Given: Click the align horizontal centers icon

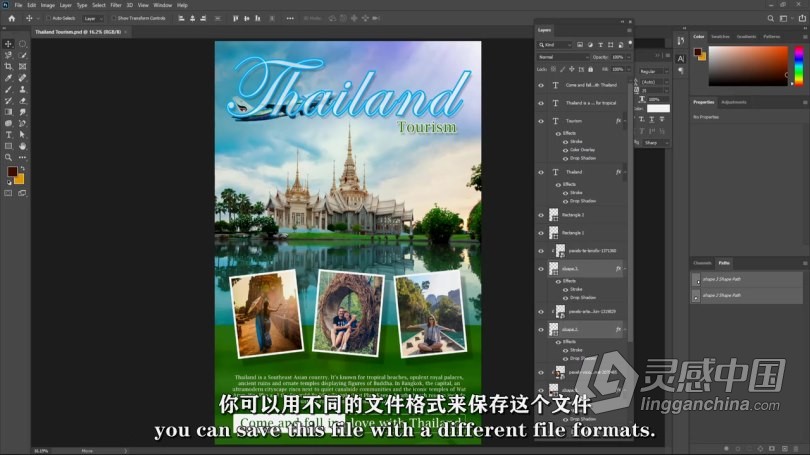Looking at the screenshot, I should [192, 18].
